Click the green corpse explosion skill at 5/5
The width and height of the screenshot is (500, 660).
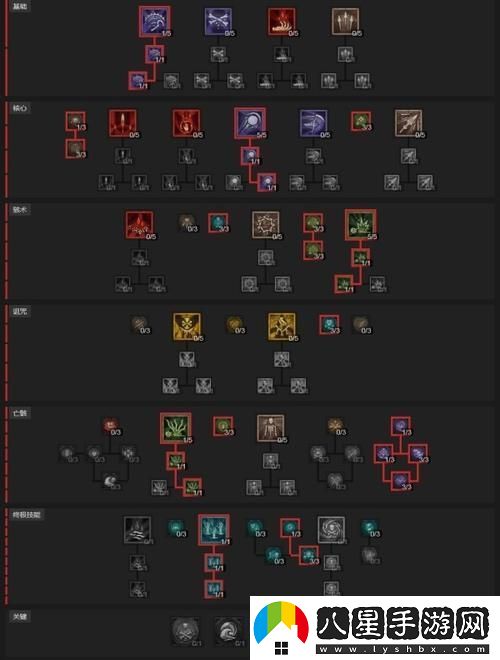pyautogui.click(x=361, y=224)
